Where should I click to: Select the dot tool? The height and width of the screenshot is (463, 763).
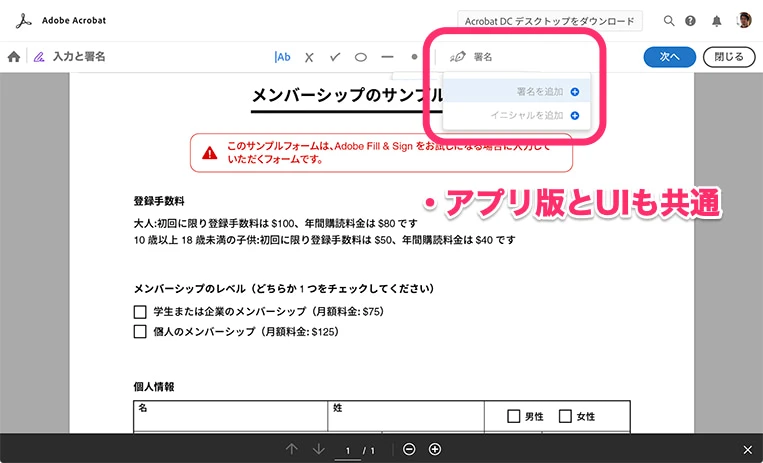click(x=414, y=57)
